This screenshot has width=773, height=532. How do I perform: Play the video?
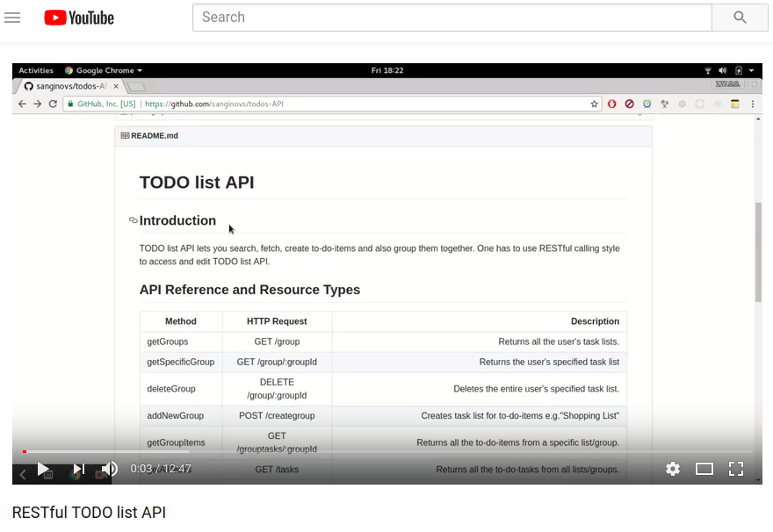(x=43, y=469)
